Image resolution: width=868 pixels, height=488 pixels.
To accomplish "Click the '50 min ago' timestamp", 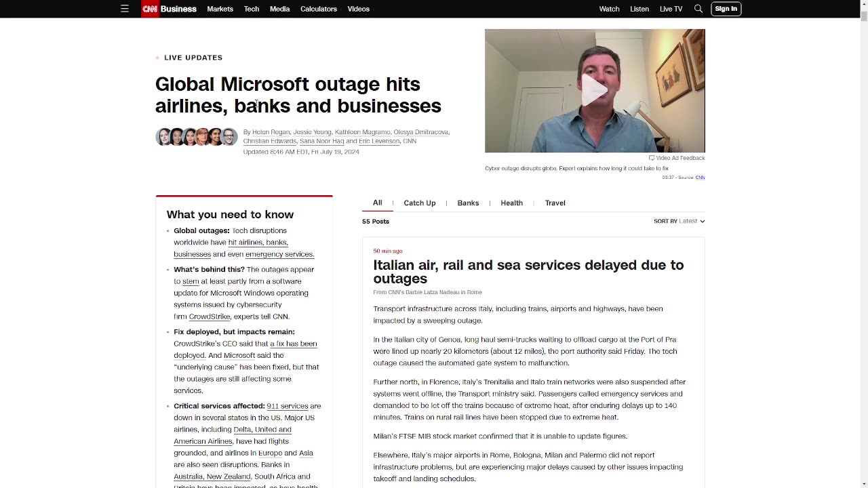I will [x=388, y=251].
